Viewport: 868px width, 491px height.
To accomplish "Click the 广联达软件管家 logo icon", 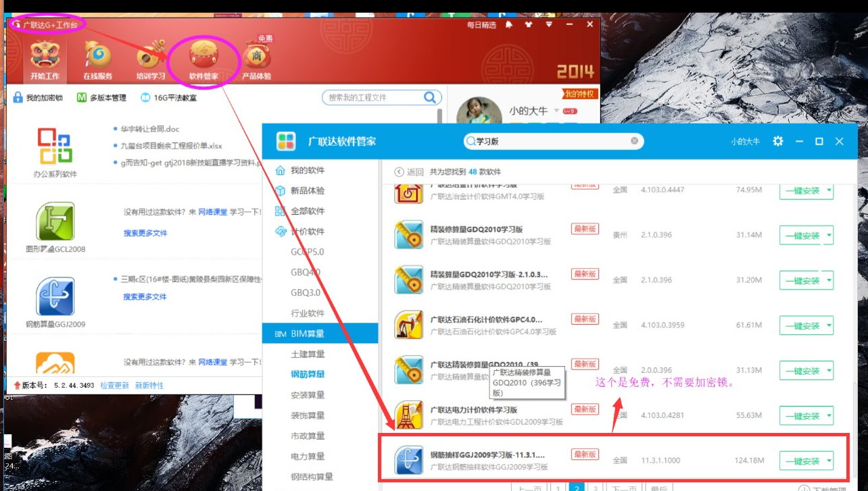I will pos(286,141).
